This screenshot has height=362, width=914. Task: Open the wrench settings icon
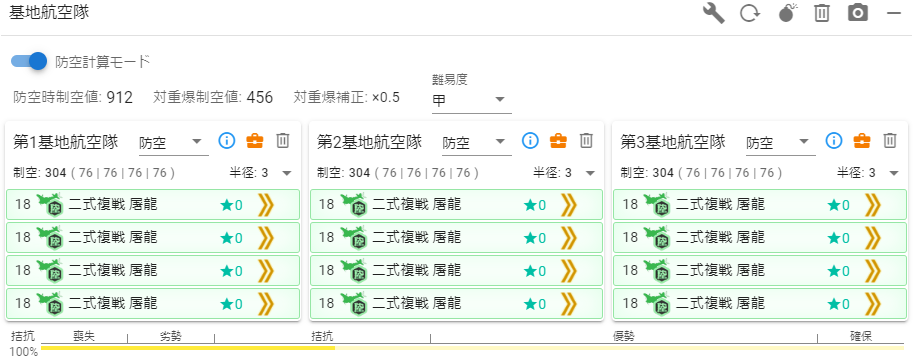[714, 13]
